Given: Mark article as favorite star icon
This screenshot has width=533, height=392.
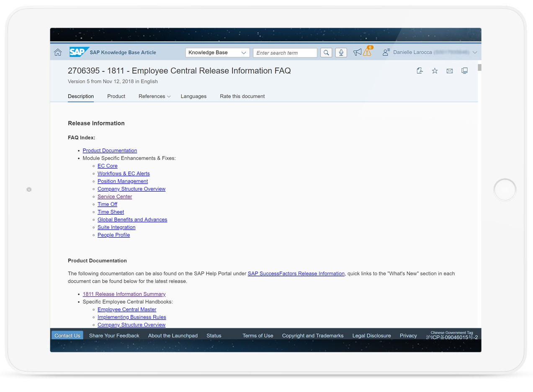Looking at the screenshot, I should [x=435, y=71].
